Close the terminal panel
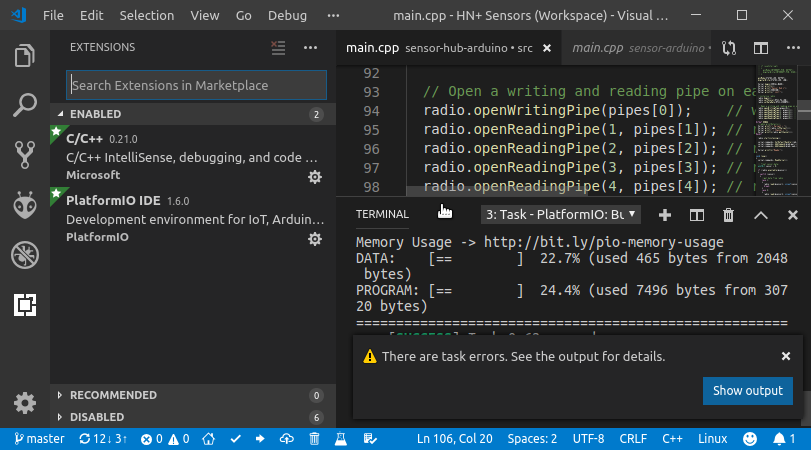Screen dimensions: 811x450 click(x=792, y=215)
